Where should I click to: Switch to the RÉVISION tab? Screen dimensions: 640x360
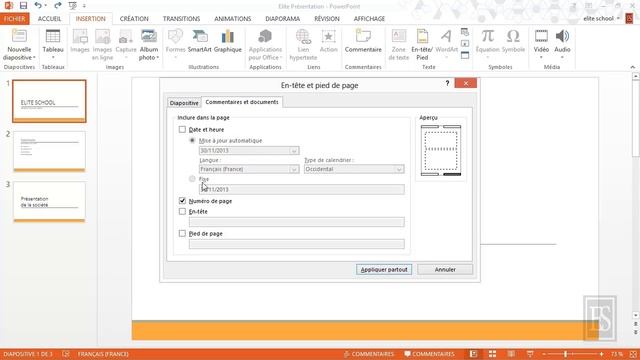[x=327, y=19]
